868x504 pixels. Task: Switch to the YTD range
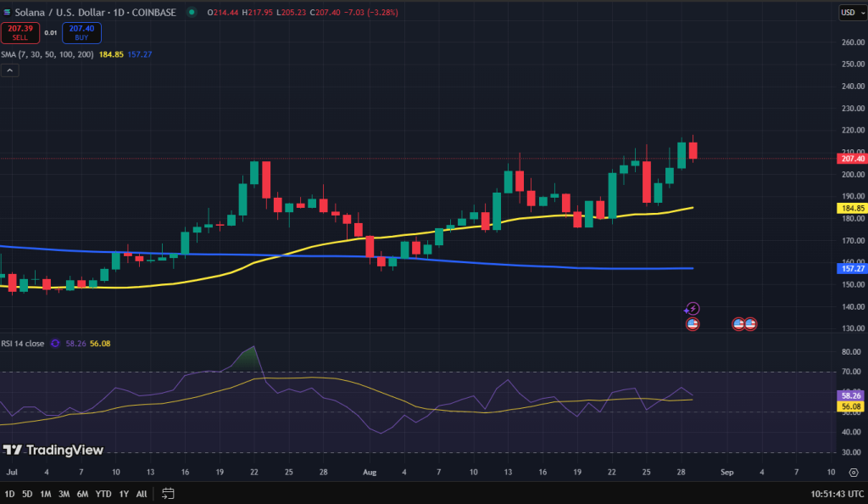(103, 494)
